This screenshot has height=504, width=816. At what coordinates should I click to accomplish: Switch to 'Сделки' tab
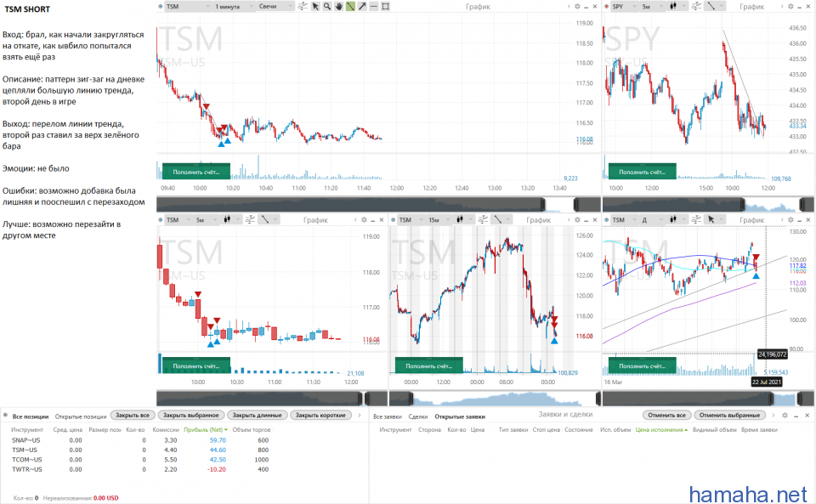click(418, 416)
